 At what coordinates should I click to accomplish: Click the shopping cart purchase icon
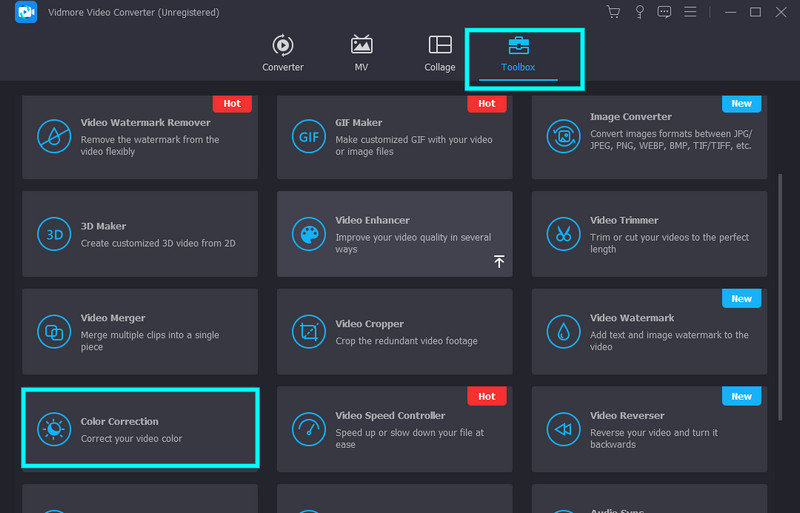613,12
